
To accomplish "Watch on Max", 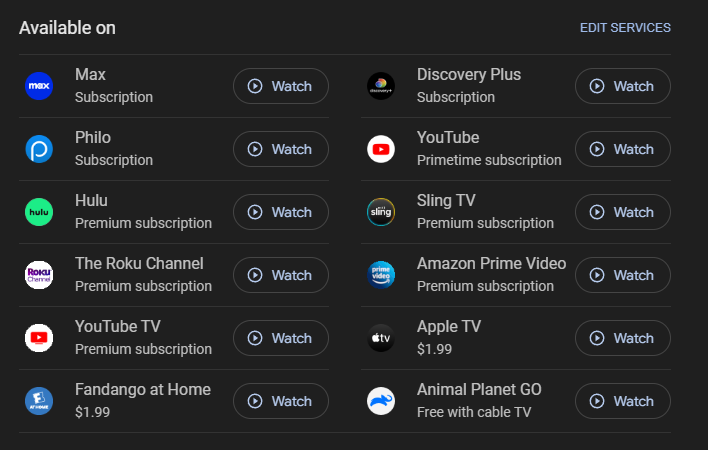I will pyautogui.click(x=281, y=86).
